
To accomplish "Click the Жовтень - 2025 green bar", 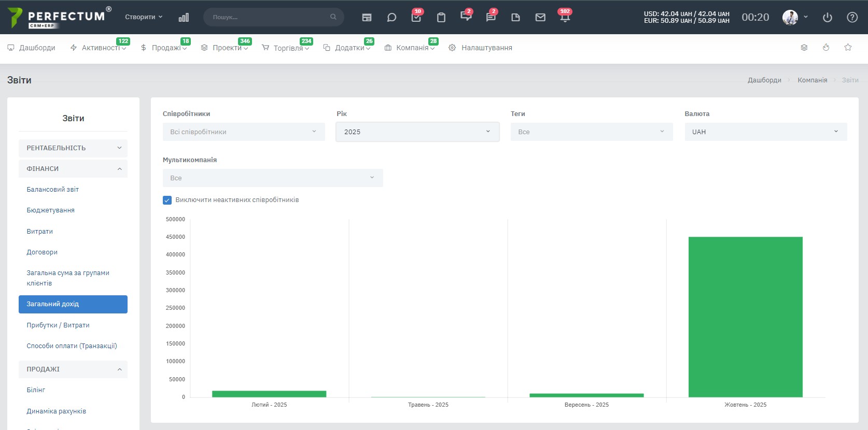I will pyautogui.click(x=746, y=317).
